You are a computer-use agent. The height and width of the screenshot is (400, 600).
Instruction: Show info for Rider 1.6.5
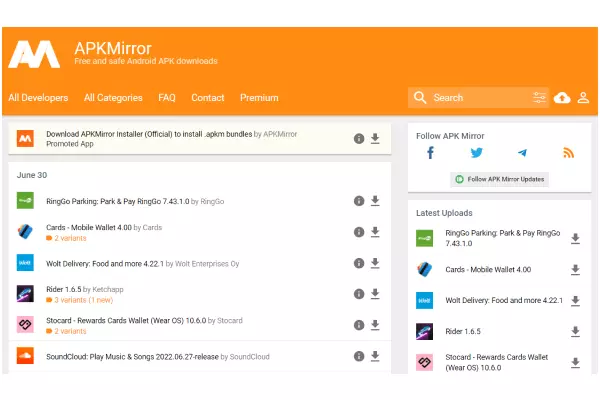[x=359, y=294]
